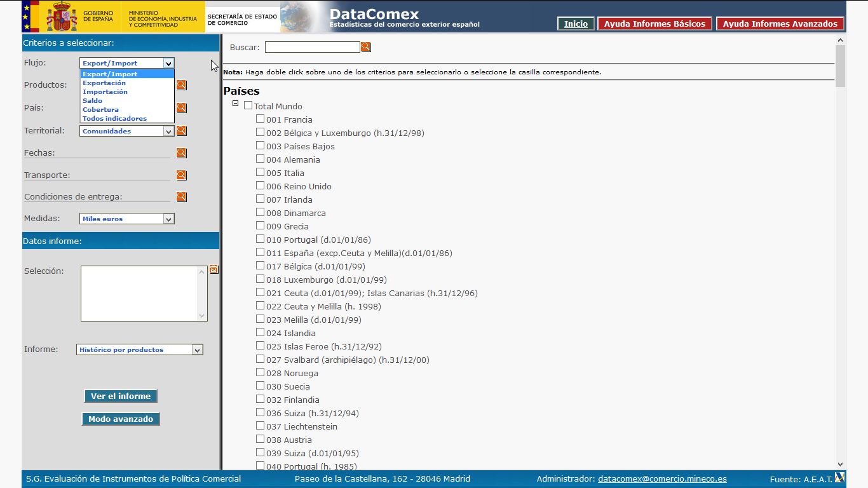Open the Condiciones de entrega search icon
The image size is (868, 488).
pos(181,196)
